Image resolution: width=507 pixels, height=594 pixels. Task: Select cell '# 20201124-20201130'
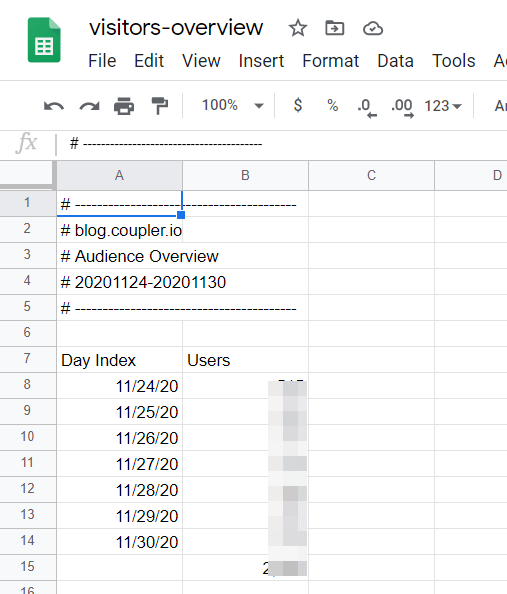119,282
